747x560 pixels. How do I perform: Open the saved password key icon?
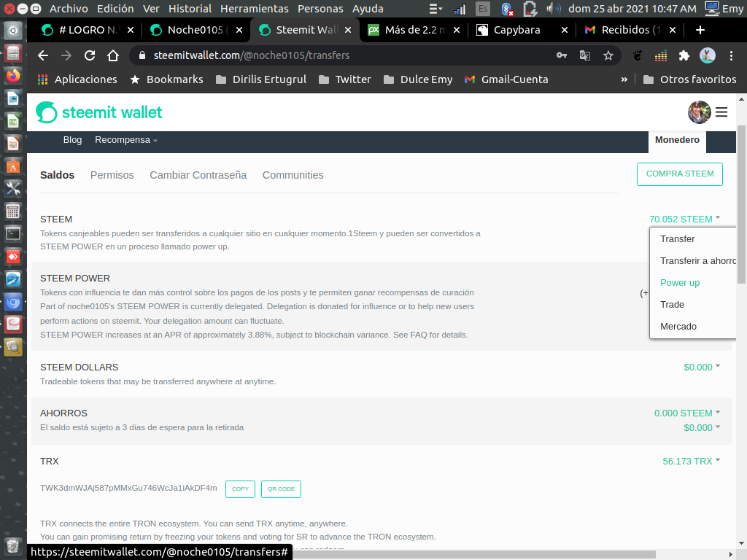tap(562, 55)
